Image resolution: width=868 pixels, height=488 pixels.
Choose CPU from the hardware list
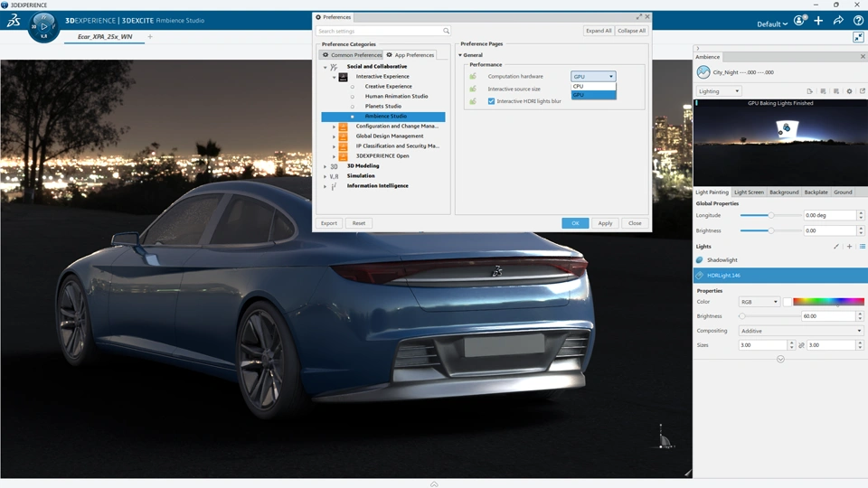coord(593,87)
